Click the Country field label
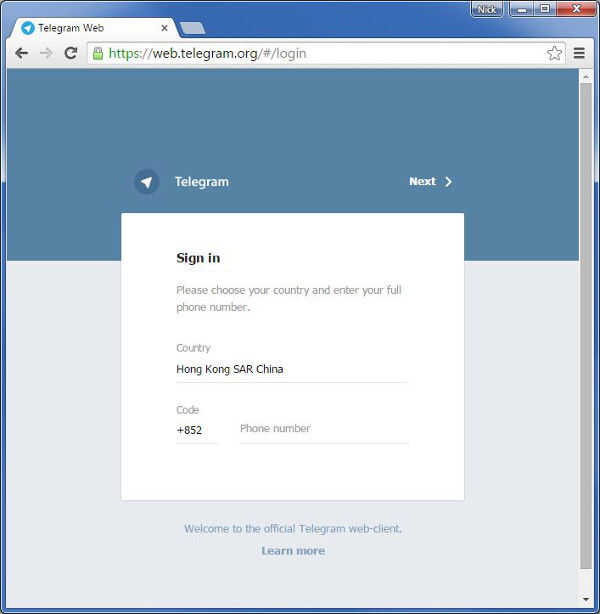This screenshot has width=600, height=614. click(193, 348)
